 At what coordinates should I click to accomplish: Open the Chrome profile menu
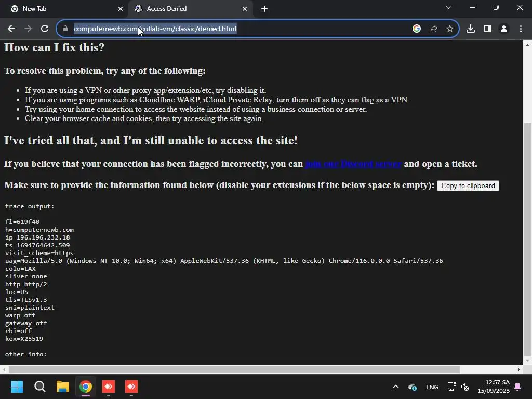coord(504,29)
